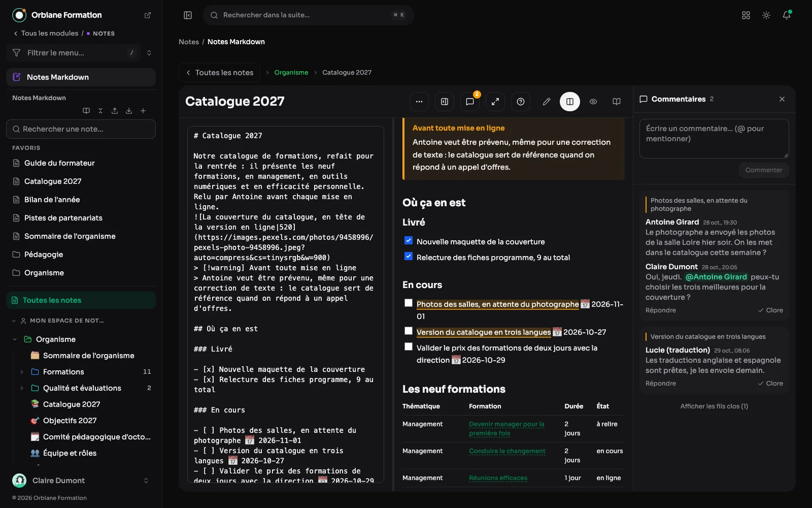Click Afficher les fils clos (1)
This screenshot has height=508, width=812.
(714, 406)
